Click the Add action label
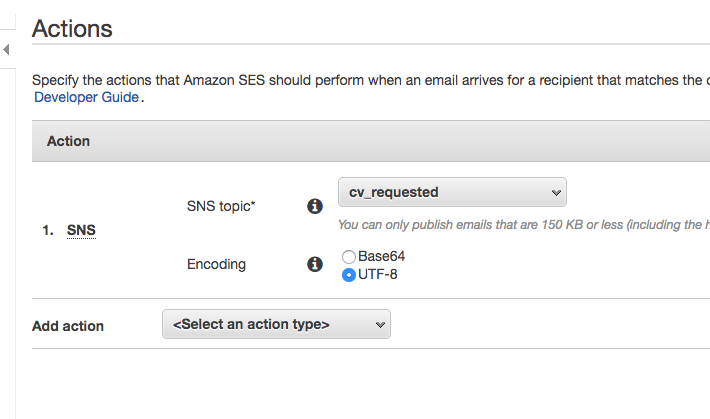The width and height of the screenshot is (710, 419). pos(68,326)
